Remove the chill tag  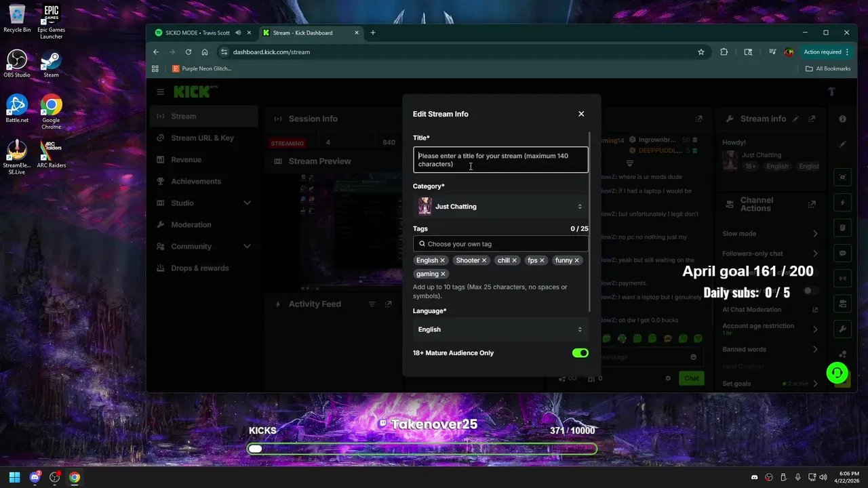(x=514, y=260)
